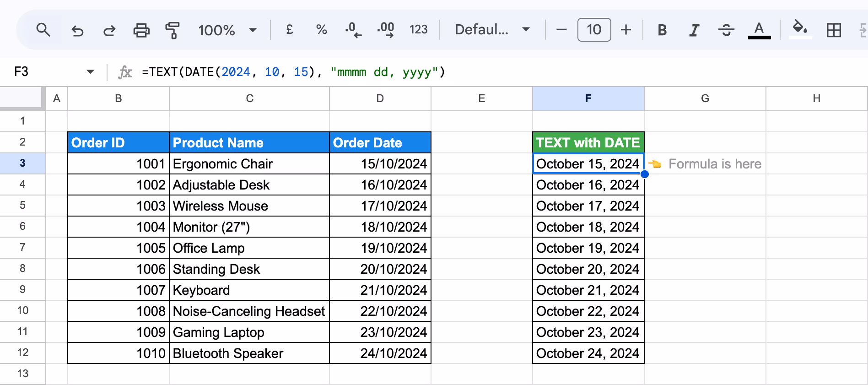The width and height of the screenshot is (868, 385).
Task: Select column E header
Action: 482,98
